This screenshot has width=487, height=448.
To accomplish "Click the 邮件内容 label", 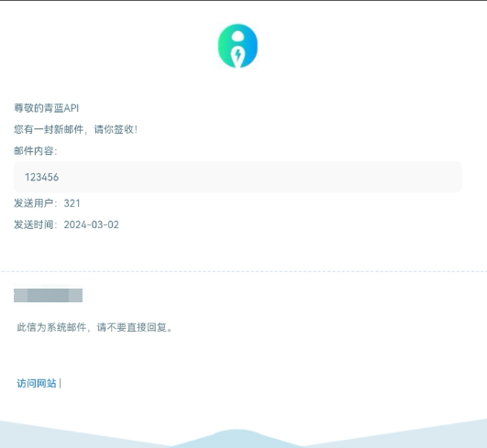I will click(36, 151).
